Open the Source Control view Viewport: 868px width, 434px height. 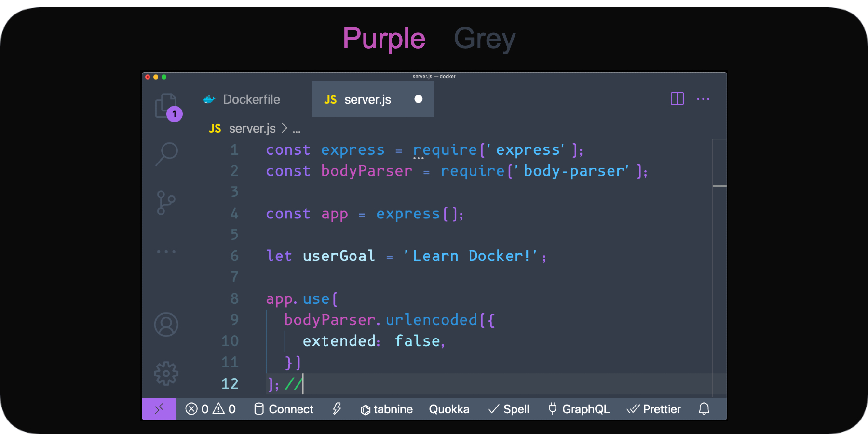tap(166, 202)
